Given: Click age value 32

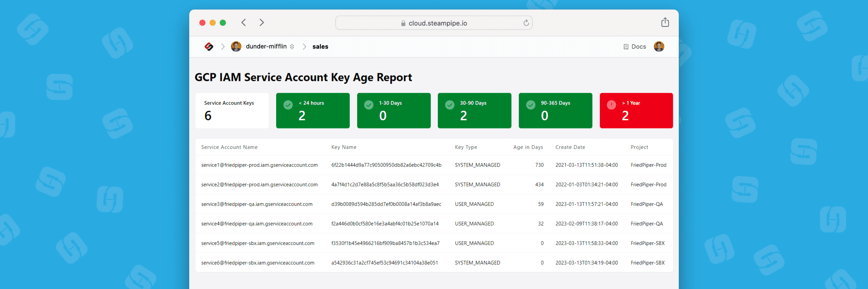Looking at the screenshot, I should [540, 223].
